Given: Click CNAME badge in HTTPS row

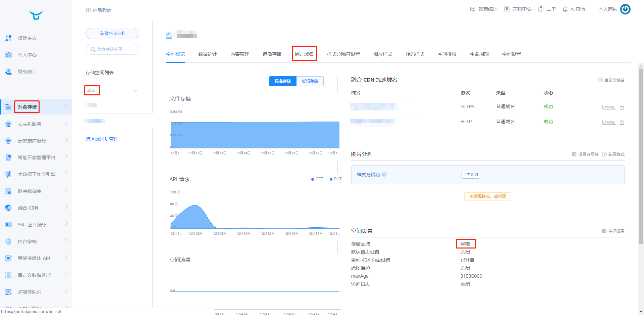Looking at the screenshot, I should (x=609, y=107).
